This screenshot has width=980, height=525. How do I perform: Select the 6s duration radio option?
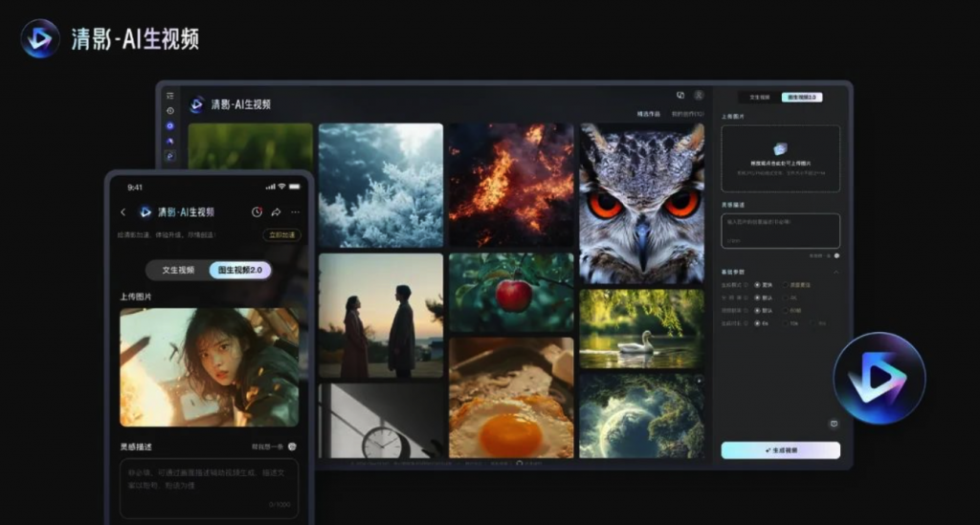click(758, 323)
